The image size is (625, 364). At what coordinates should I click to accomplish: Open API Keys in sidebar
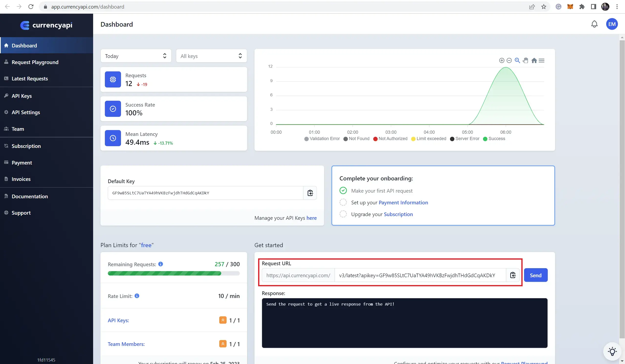coord(47,96)
